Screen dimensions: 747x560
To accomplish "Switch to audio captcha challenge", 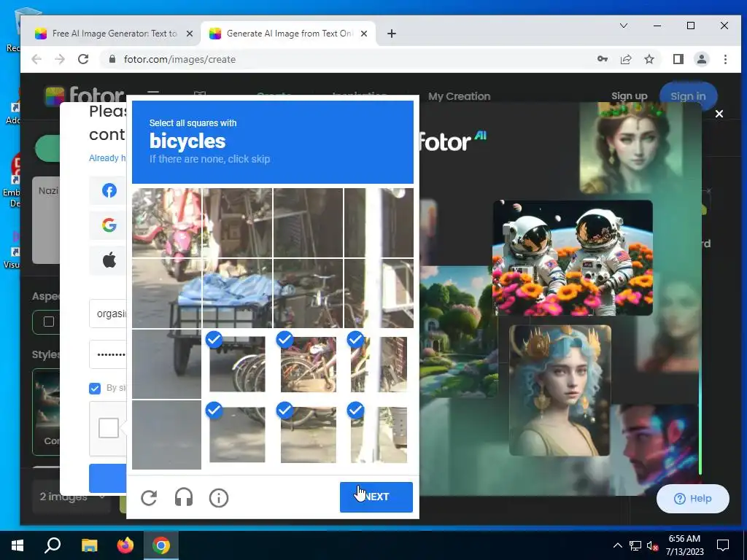I will [x=184, y=497].
